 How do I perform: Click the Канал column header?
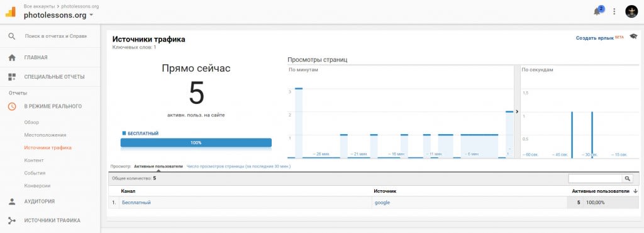(x=128, y=191)
